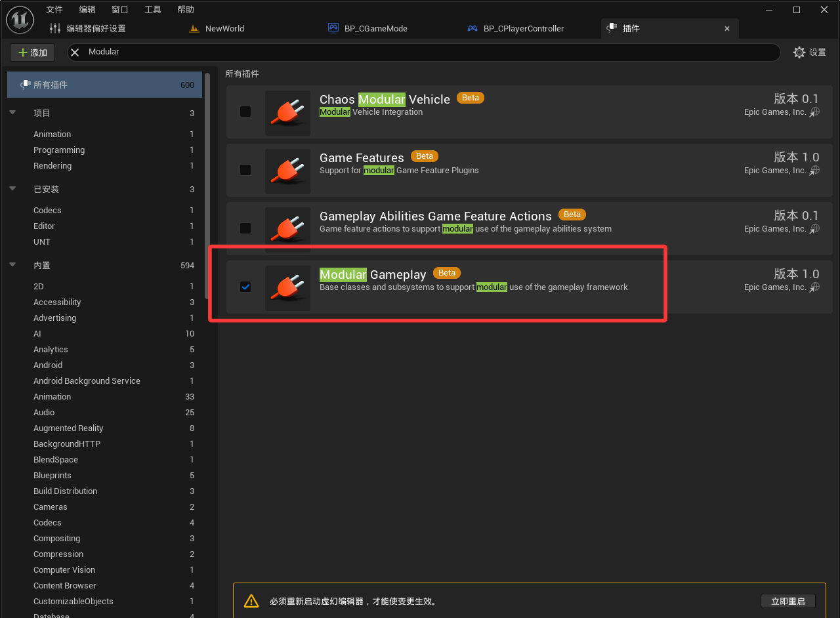Select the Programming category under 项目

(104, 150)
